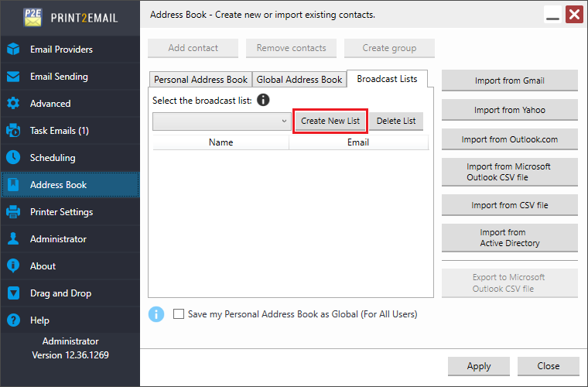
Task: Click the Remove contacts button
Action: click(x=291, y=48)
